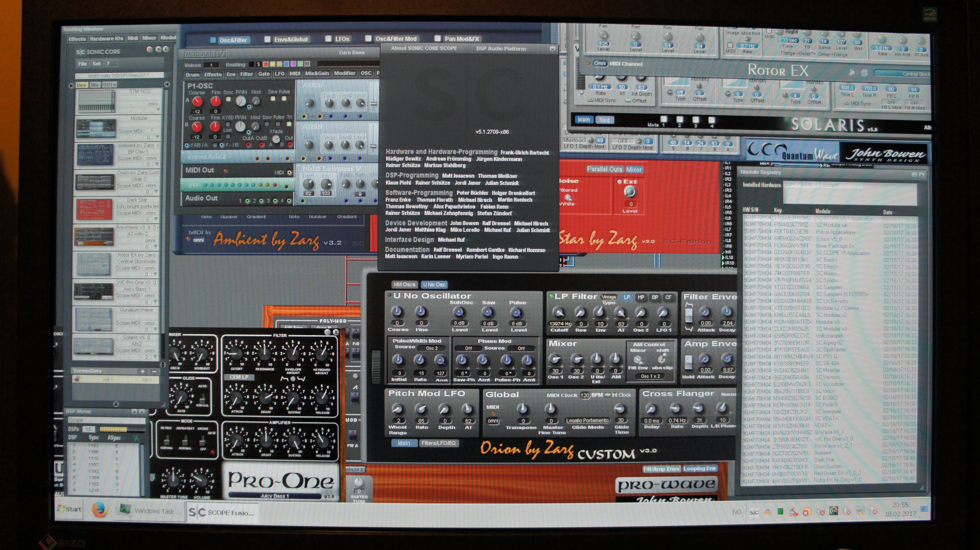This screenshot has height=550, width=980.
Task: Open the Dark Star row dropdown arrow
Action: [156, 219]
